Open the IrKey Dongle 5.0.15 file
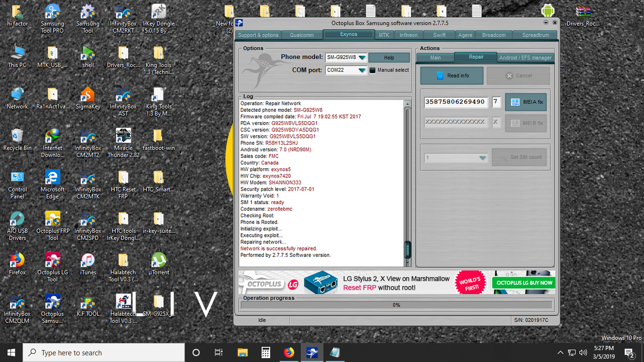Screen dimensions: 644x362 pyautogui.click(x=158, y=19)
